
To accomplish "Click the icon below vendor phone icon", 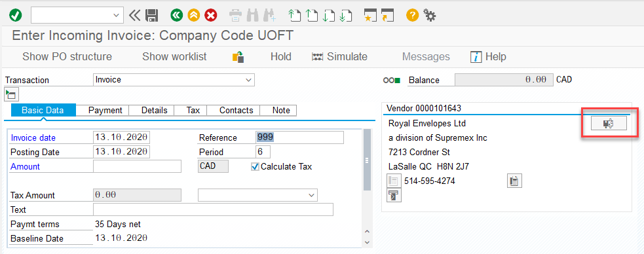I will tap(394, 195).
